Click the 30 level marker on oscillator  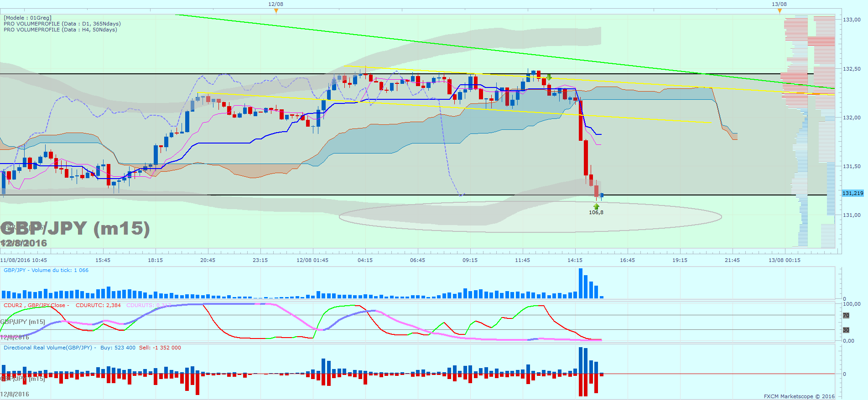tap(846, 330)
